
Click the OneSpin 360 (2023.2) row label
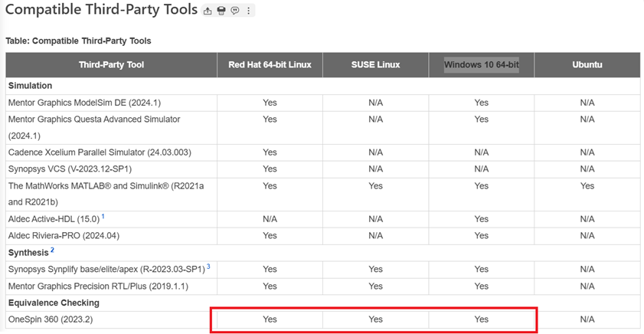pyautogui.click(x=51, y=319)
